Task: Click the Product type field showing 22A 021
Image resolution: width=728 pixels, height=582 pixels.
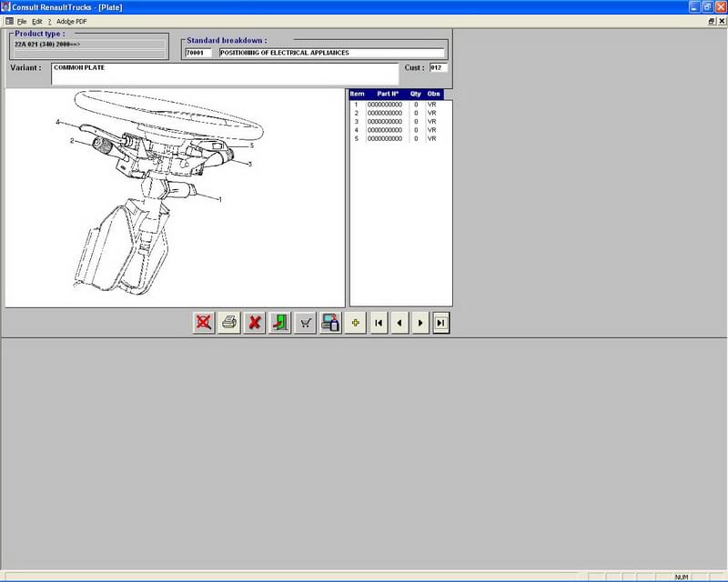Action: (89, 44)
